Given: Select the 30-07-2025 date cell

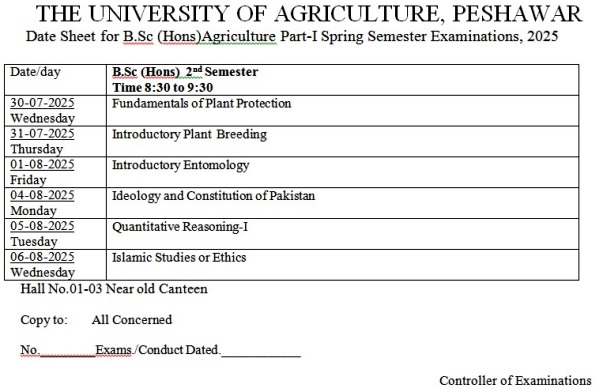Looking at the screenshot, I should [55, 111].
